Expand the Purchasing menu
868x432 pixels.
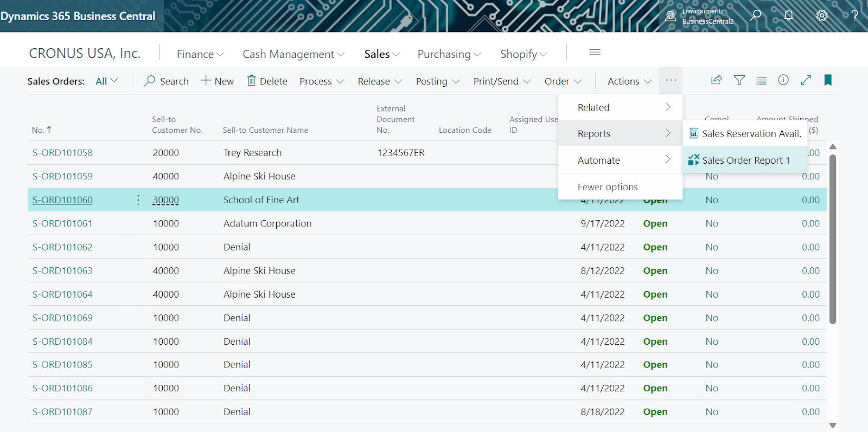pyautogui.click(x=449, y=54)
